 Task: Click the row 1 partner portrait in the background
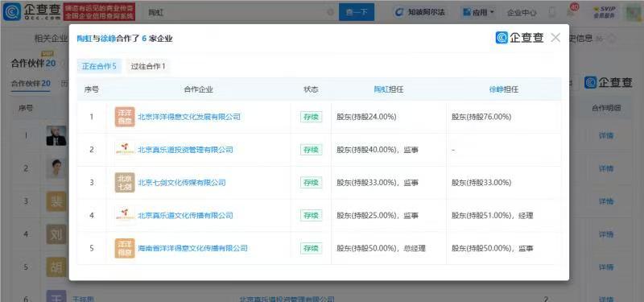pyautogui.click(x=56, y=135)
